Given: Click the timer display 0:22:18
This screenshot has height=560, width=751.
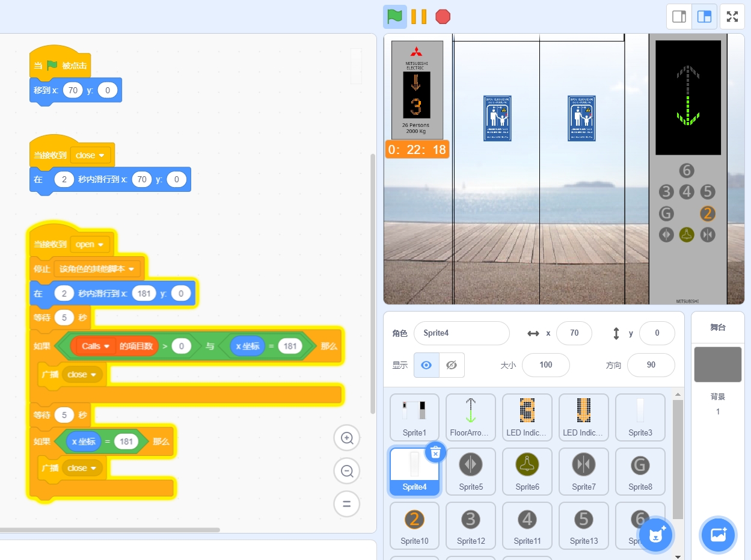Looking at the screenshot, I should [417, 150].
